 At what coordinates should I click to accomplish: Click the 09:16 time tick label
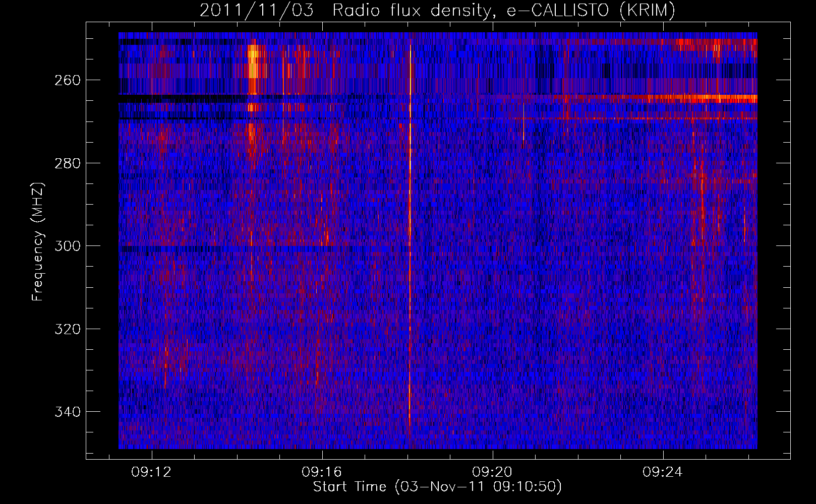click(322, 472)
